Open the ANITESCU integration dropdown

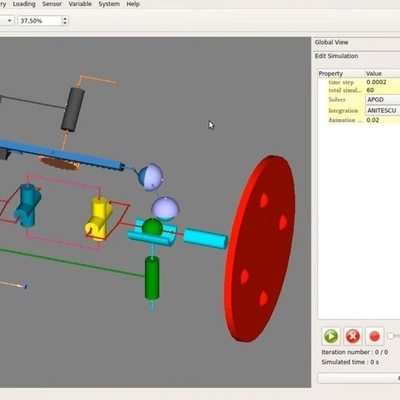pos(383,110)
